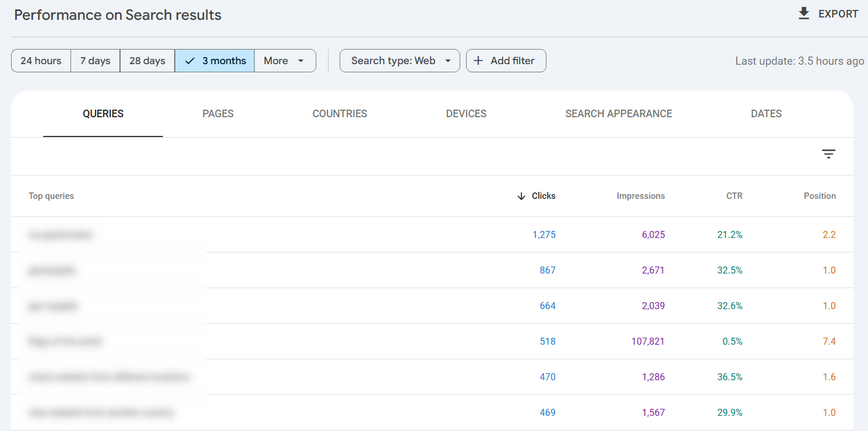Click the Add filter button

point(506,61)
